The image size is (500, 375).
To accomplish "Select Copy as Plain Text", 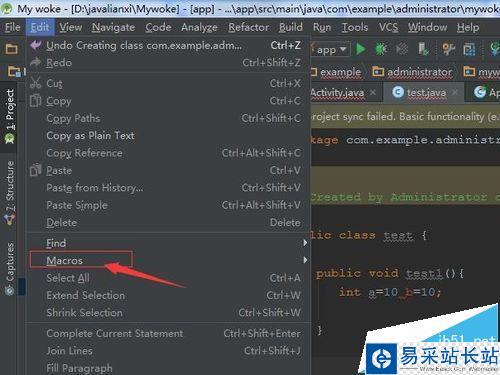I will (x=168, y=135).
